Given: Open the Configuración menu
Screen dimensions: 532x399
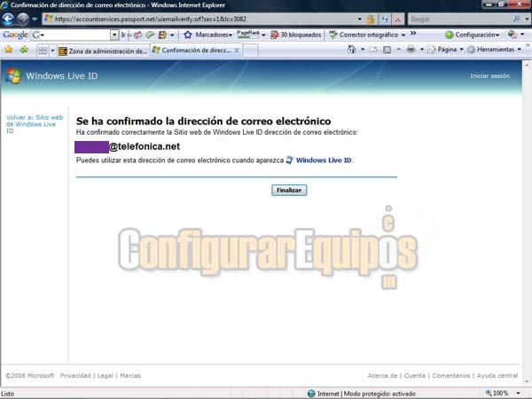Looking at the screenshot, I should [x=473, y=35].
